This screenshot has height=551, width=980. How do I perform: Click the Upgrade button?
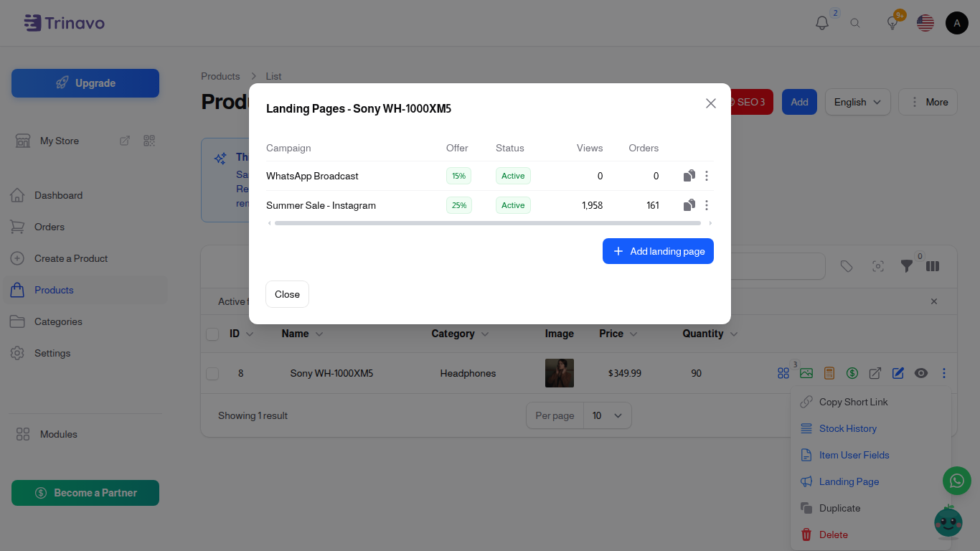click(85, 83)
